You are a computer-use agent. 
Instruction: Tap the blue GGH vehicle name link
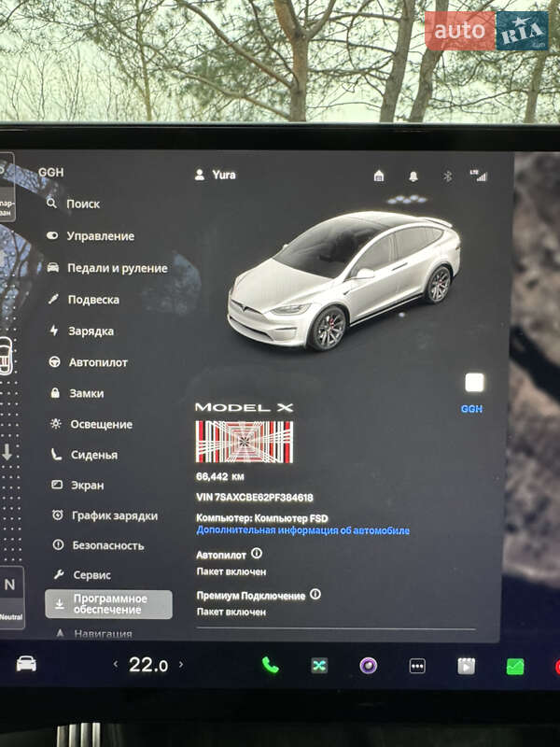(471, 409)
